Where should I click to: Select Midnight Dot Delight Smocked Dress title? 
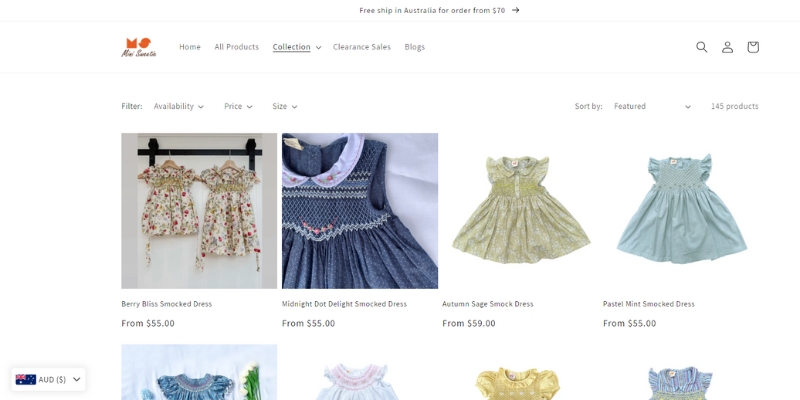click(x=344, y=304)
